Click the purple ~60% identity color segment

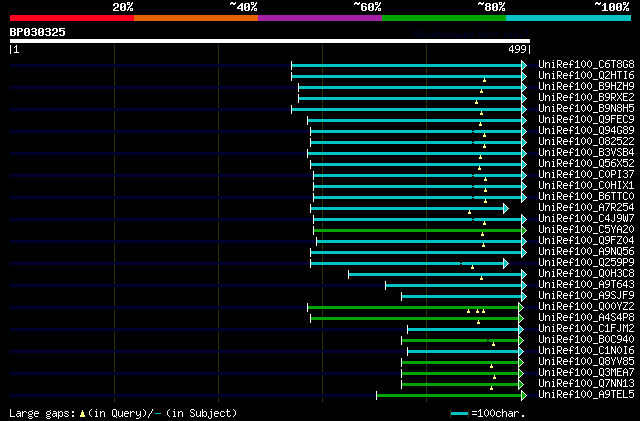tap(320, 18)
